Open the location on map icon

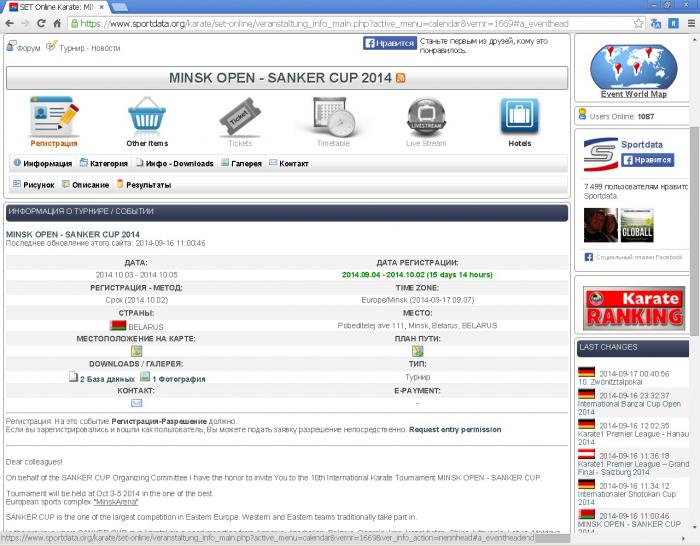(137, 351)
